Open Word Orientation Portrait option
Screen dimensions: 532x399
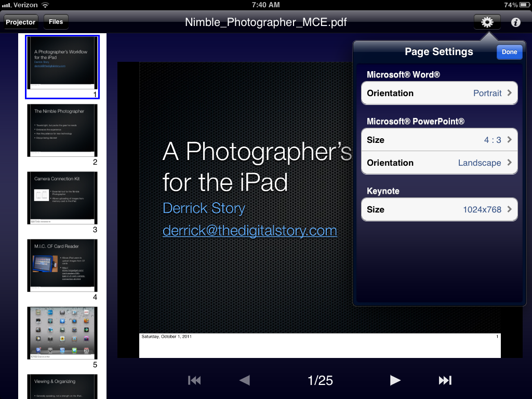439,94
